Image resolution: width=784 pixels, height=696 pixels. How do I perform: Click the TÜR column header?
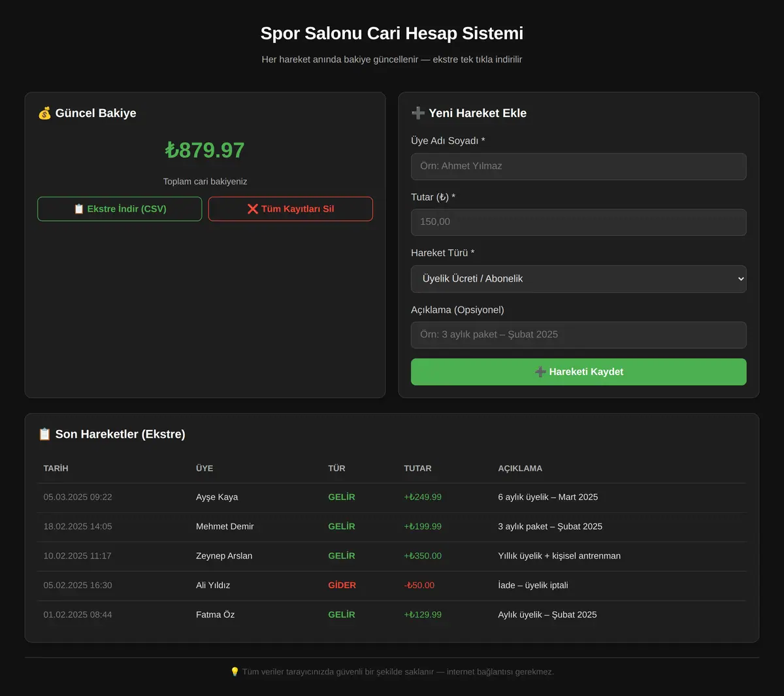point(336,469)
